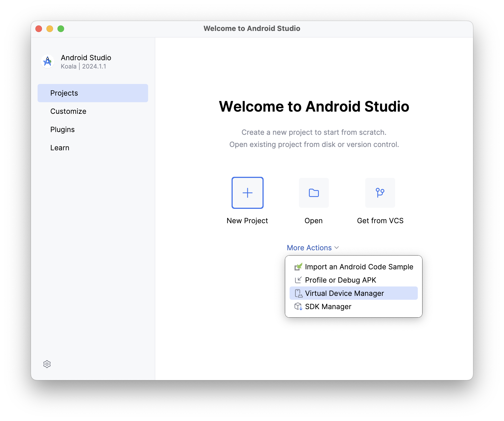Image resolution: width=504 pixels, height=421 pixels.
Task: Click the Profile or Debug APK arrow icon
Action: coord(298,280)
